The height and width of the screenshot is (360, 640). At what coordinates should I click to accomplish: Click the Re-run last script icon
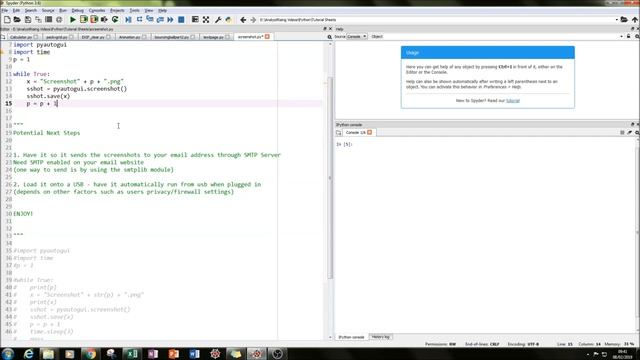(115, 20)
